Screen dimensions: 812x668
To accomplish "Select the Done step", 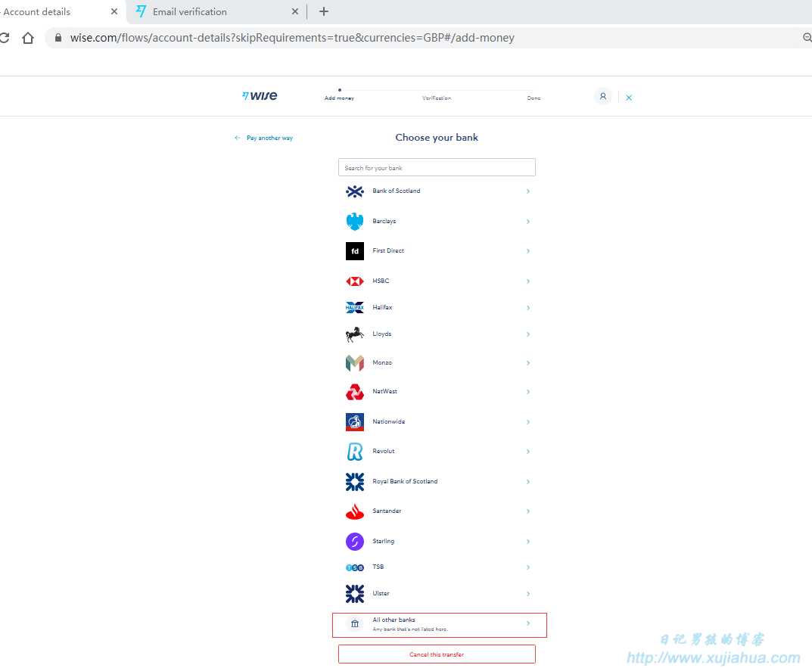I will 534,98.
